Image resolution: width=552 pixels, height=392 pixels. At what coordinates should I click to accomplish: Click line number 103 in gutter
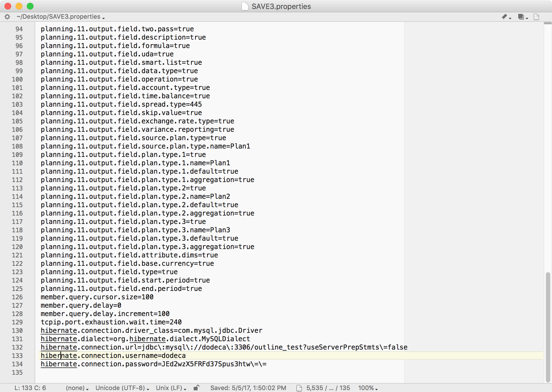coord(17,104)
